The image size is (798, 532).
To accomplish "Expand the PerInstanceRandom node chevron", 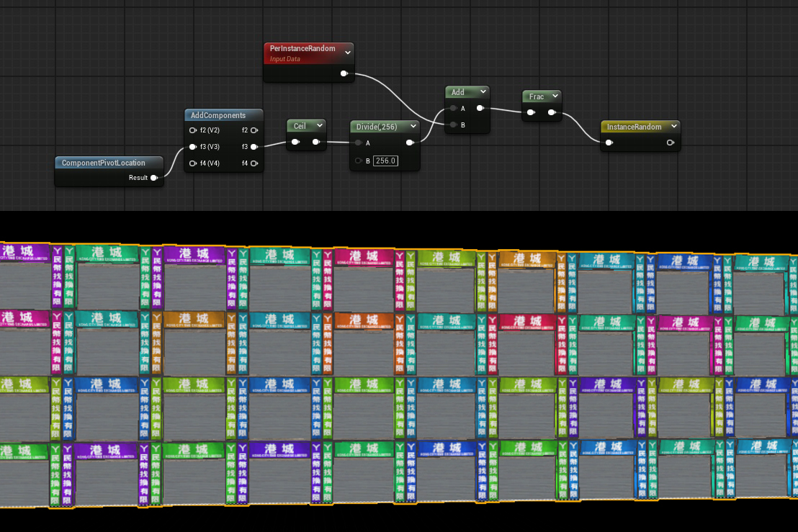I will 348,51.
